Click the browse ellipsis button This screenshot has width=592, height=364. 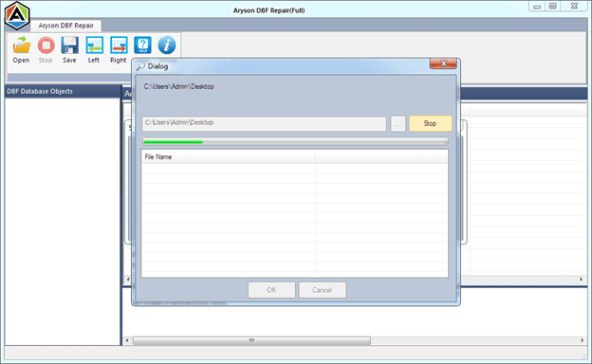[398, 124]
